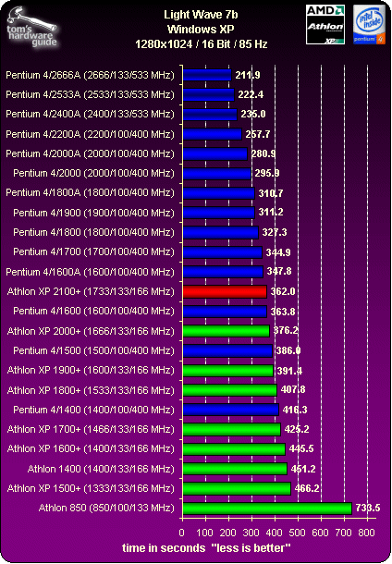Click the value 257.7
This screenshot has width=392, height=564.
(x=258, y=134)
